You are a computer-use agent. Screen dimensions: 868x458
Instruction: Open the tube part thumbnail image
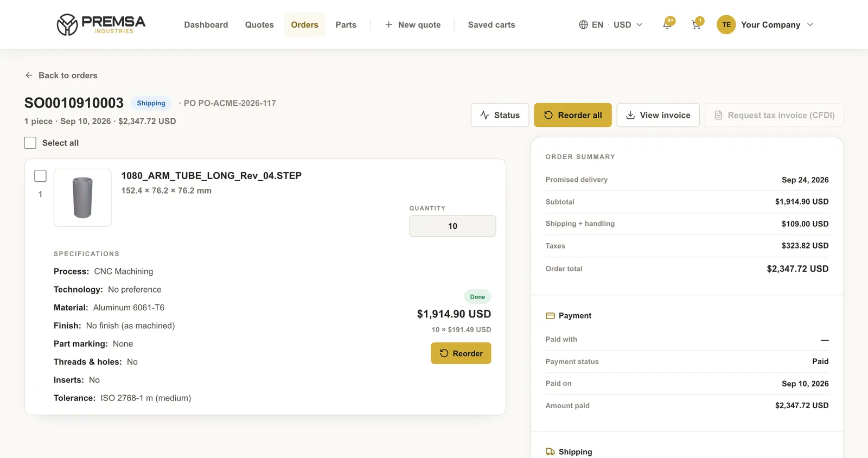(82, 198)
